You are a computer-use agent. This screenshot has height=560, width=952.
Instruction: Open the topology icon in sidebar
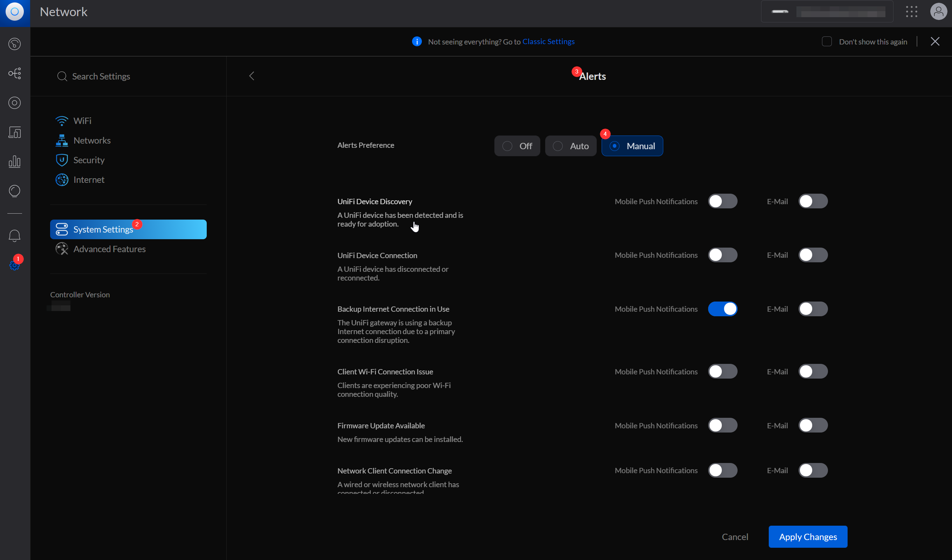coord(14,73)
